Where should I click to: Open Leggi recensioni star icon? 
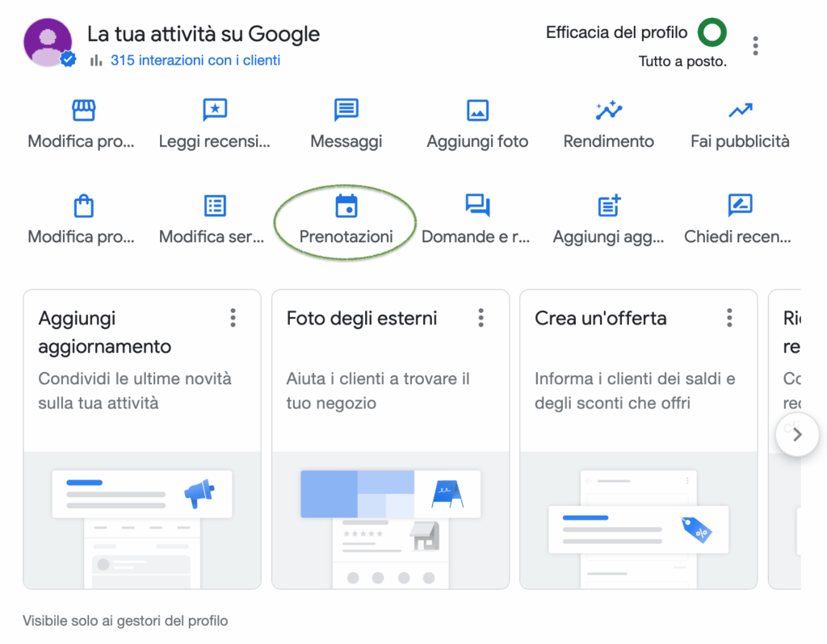pyautogui.click(x=215, y=110)
